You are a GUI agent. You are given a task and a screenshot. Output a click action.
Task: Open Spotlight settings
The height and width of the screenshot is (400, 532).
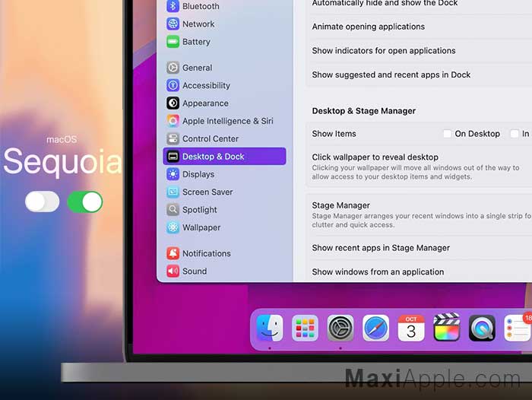[x=225, y=210]
